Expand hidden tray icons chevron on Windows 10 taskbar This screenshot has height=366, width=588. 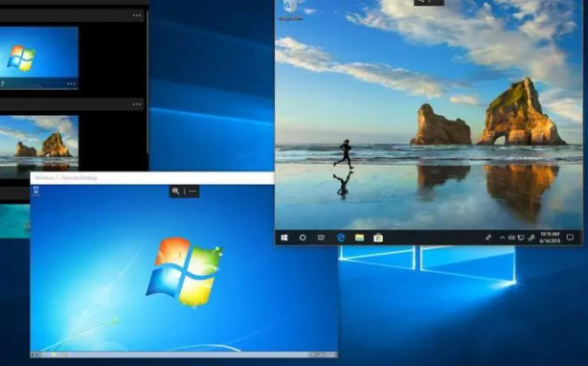coord(502,238)
